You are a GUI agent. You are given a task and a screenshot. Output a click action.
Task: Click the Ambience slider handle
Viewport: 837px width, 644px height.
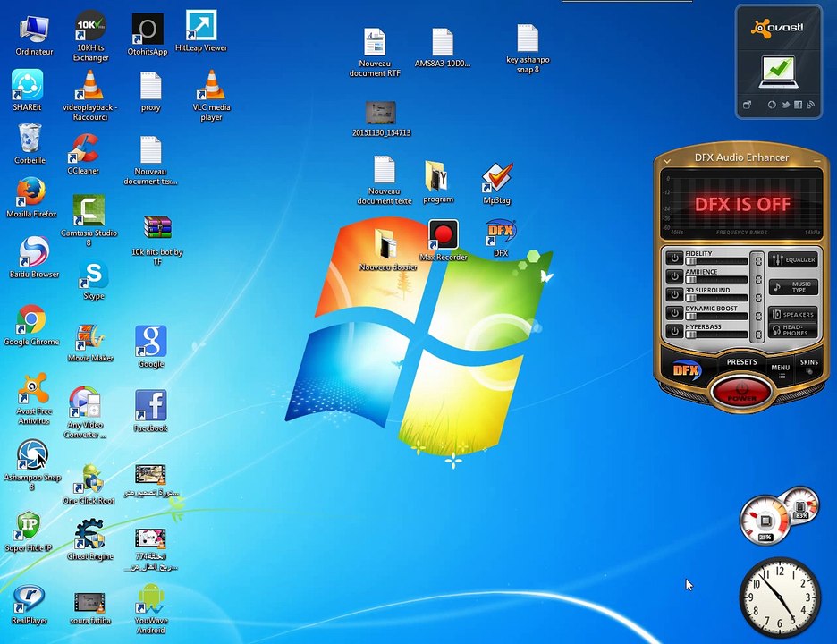click(691, 280)
